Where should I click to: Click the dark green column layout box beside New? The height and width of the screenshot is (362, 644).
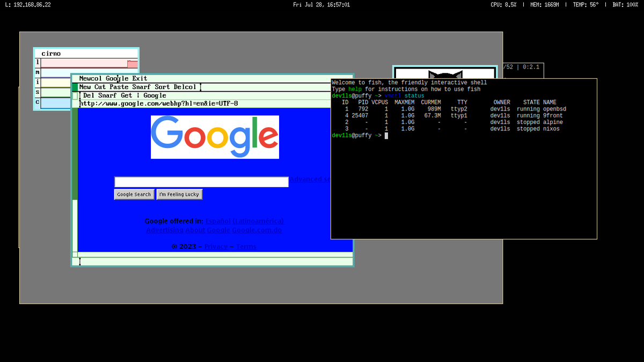pos(75,87)
